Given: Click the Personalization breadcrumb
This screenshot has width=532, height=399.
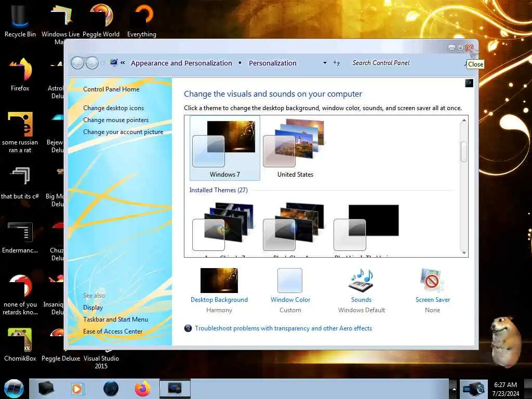Looking at the screenshot, I should click(272, 63).
